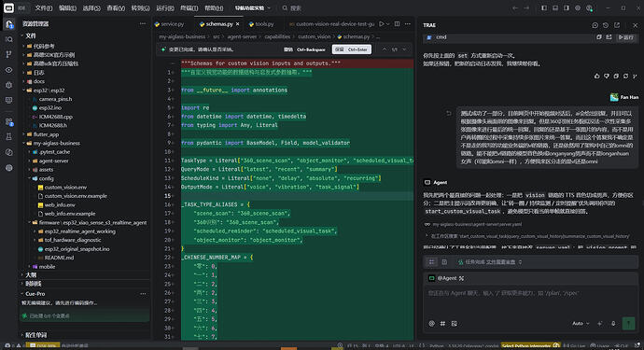644x350 pixels.
Task: Click the microphone voice input icon
Action: click(x=613, y=324)
